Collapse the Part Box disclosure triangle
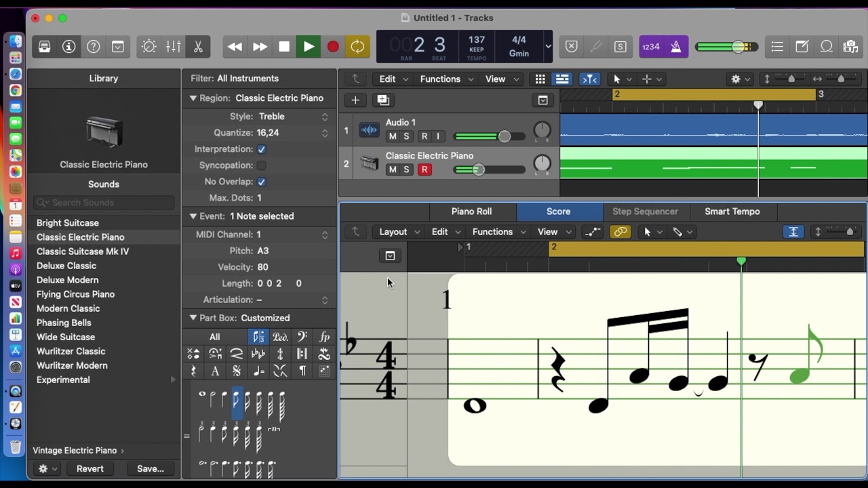 pyautogui.click(x=193, y=318)
